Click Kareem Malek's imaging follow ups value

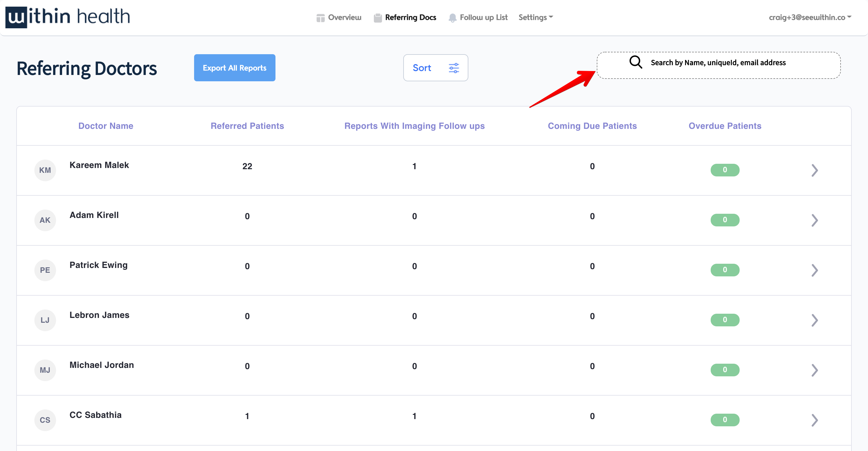(x=414, y=166)
